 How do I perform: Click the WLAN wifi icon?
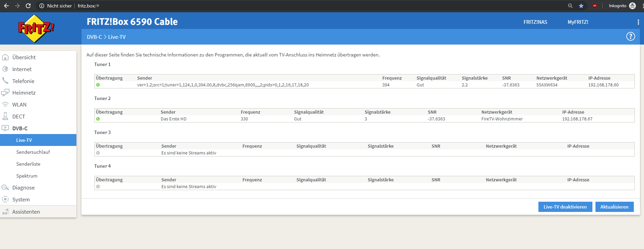point(5,104)
